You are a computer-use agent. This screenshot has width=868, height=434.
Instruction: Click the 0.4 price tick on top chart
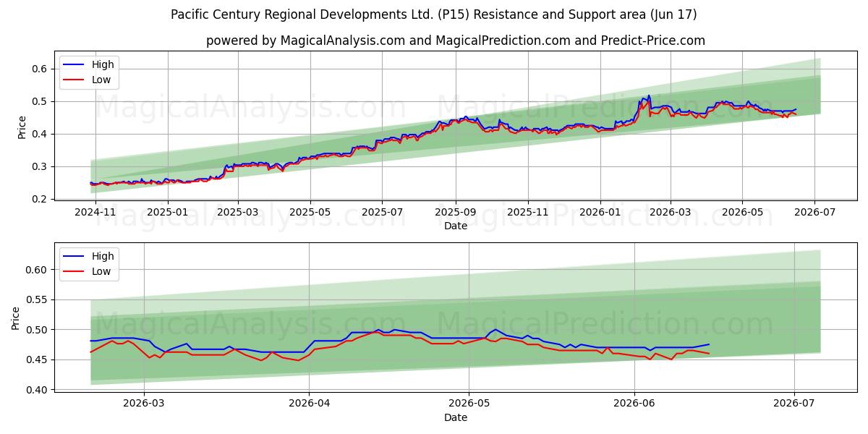click(40, 134)
